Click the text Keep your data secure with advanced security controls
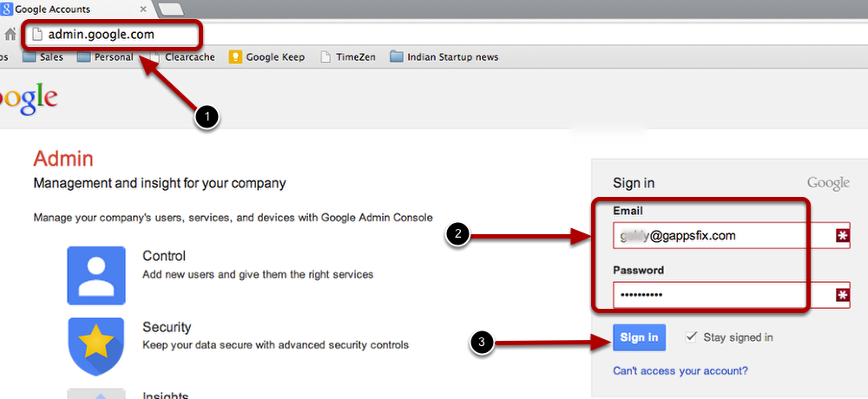 (276, 345)
